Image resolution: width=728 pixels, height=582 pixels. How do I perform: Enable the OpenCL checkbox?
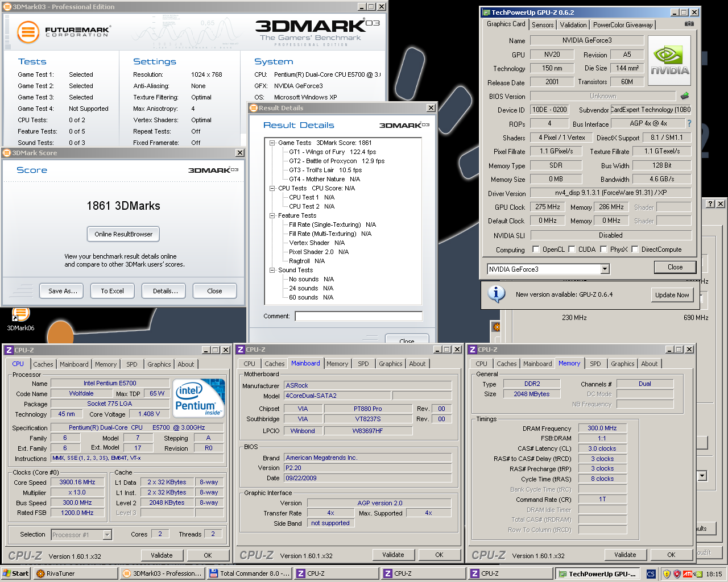pyautogui.click(x=536, y=249)
